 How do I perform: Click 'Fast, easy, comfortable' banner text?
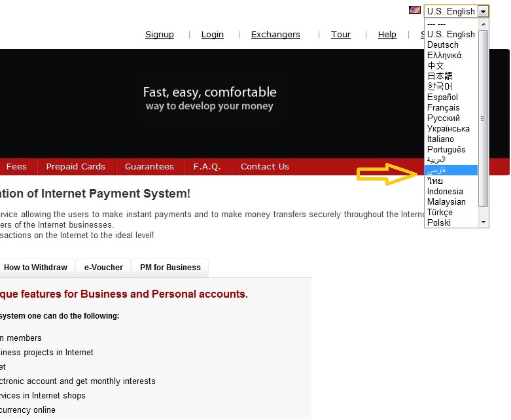209,92
